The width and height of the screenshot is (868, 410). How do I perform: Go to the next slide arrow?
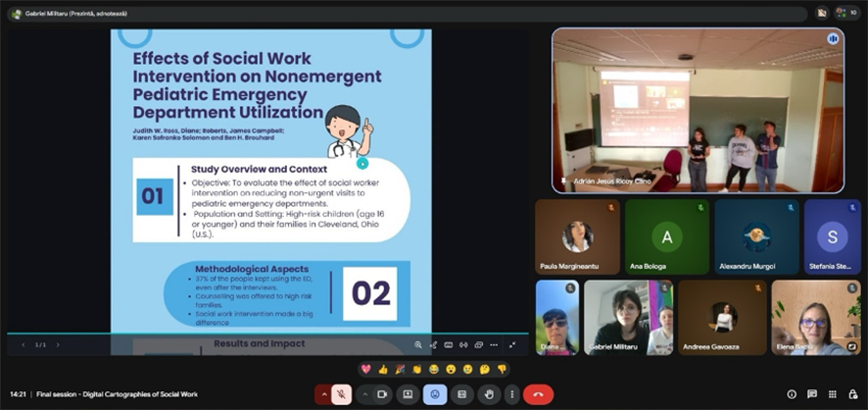pos(58,344)
